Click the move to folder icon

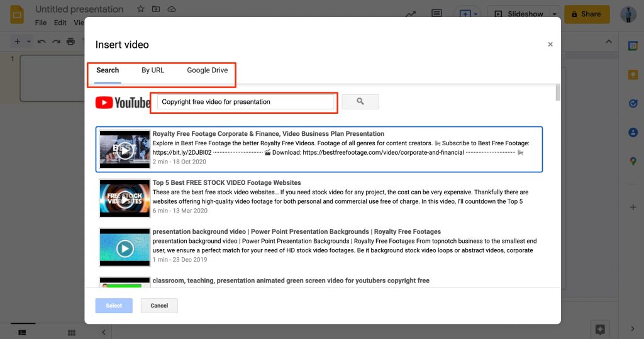(x=156, y=9)
